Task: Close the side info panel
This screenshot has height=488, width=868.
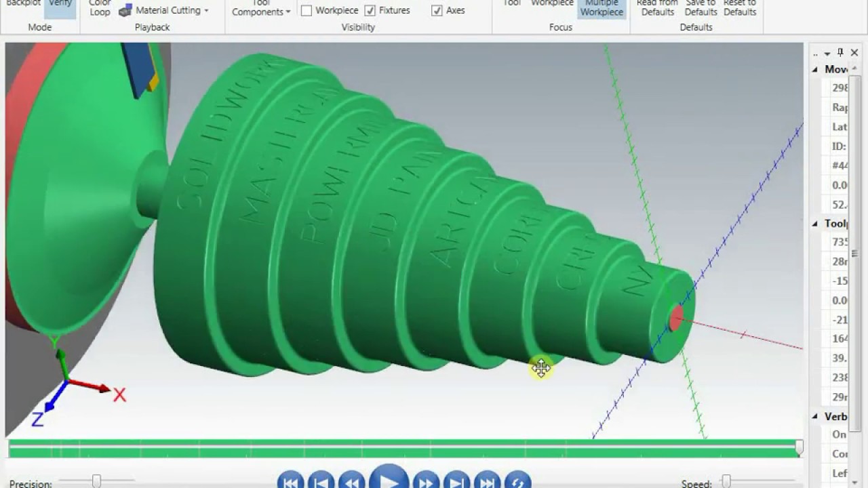Action: (x=854, y=52)
